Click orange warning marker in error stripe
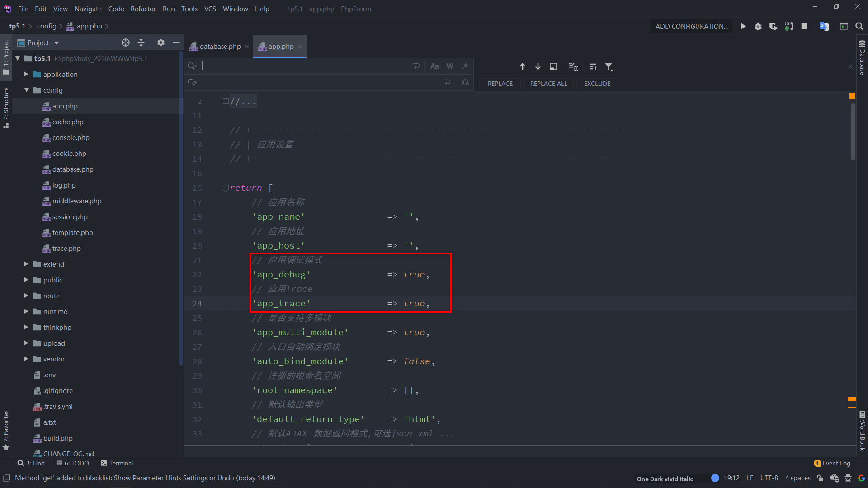 click(x=852, y=96)
